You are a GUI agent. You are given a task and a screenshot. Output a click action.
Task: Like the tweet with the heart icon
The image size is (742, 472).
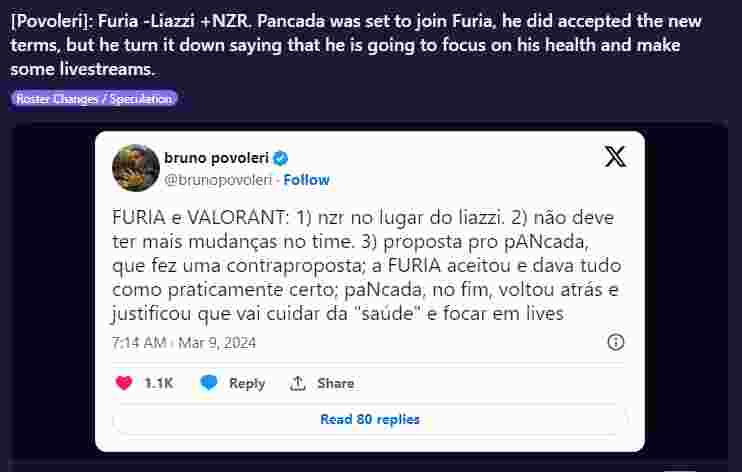(124, 383)
